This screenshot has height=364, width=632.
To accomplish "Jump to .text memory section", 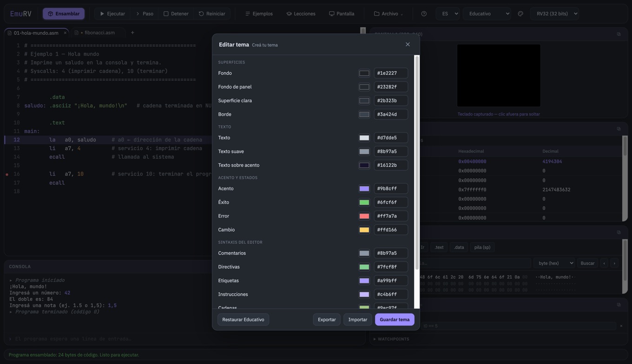I will (439, 247).
